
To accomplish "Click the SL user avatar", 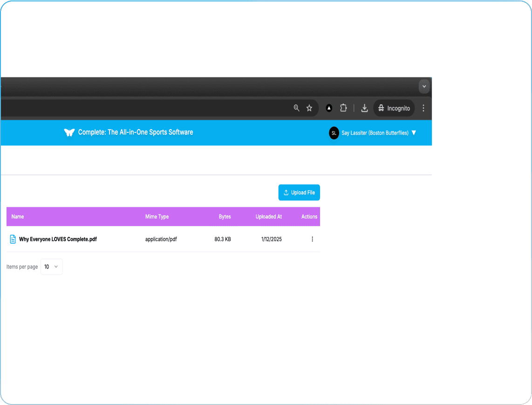I will pos(334,133).
